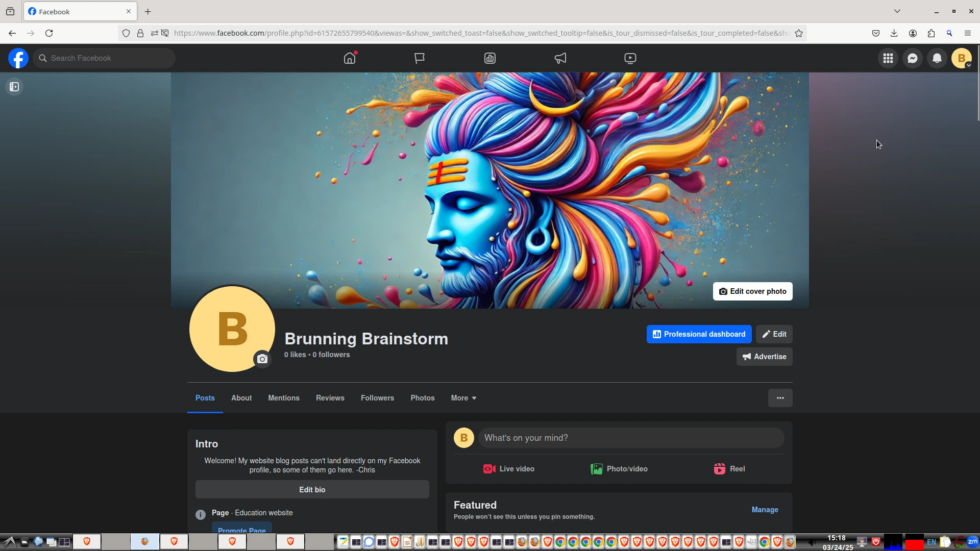Open the Pages flag icon
Image resolution: width=980 pixels, height=551 pixels.
pos(420,58)
